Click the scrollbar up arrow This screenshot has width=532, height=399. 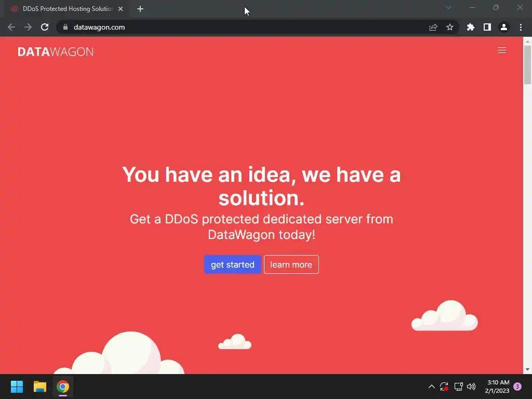527,42
